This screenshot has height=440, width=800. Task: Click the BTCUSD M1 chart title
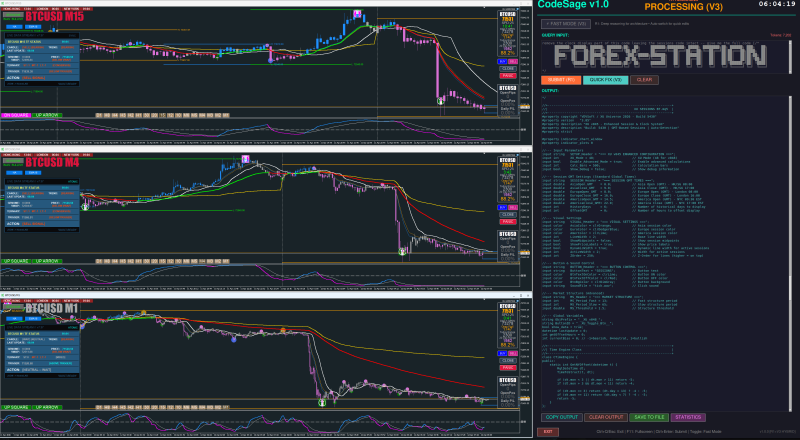[x=52, y=308]
